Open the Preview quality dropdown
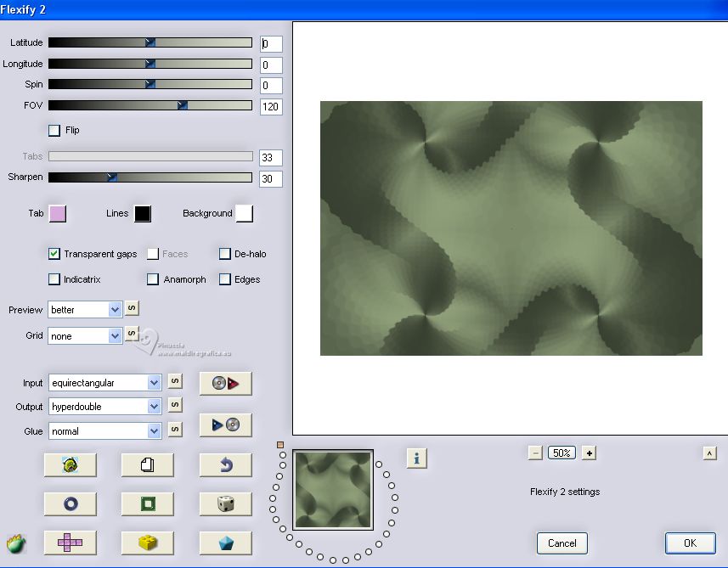This screenshot has height=568, width=728. pyautogui.click(x=86, y=310)
